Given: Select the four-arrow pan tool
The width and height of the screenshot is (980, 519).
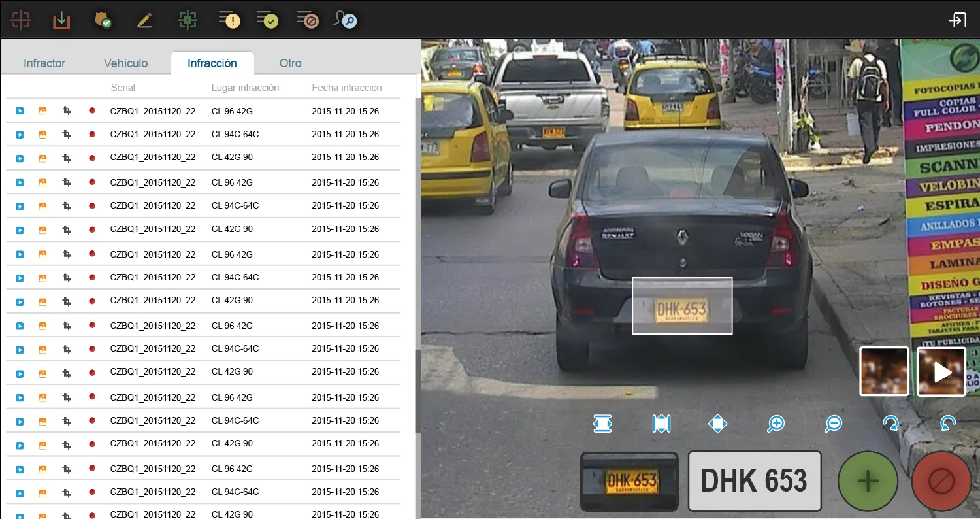Looking at the screenshot, I should point(717,424).
